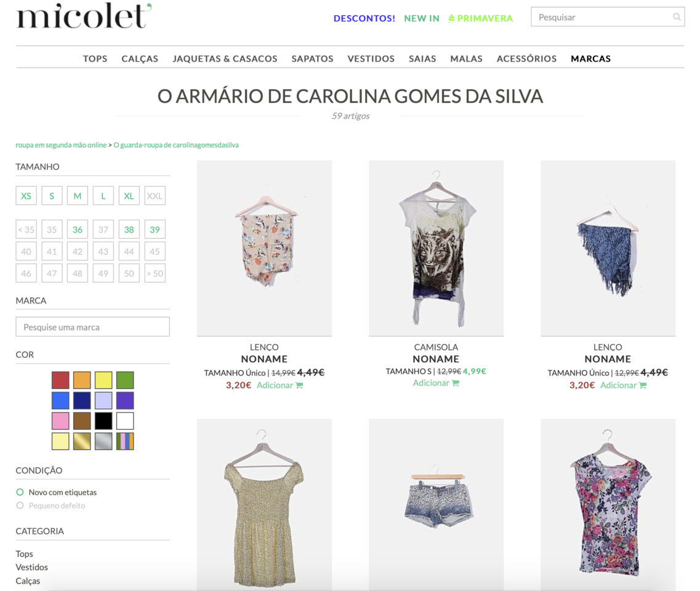Open the New In link
700x591 pixels.
coord(422,18)
